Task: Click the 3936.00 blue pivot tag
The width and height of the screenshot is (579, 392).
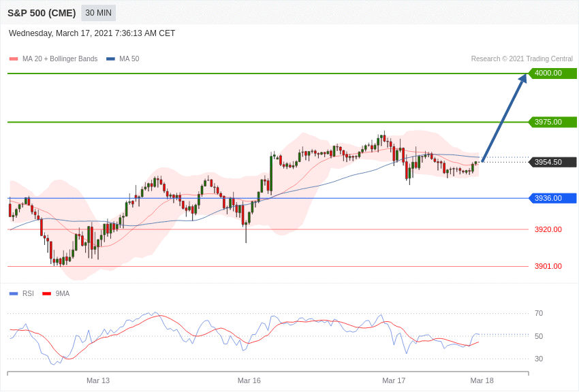Action: [552, 199]
